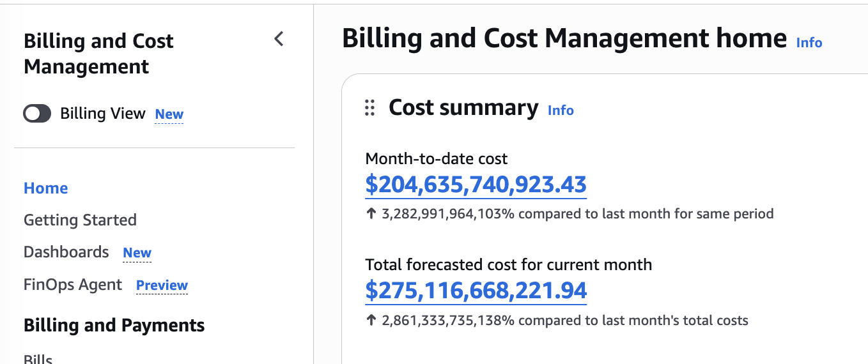
Task: Click the New badge beside Billing View
Action: (x=169, y=114)
